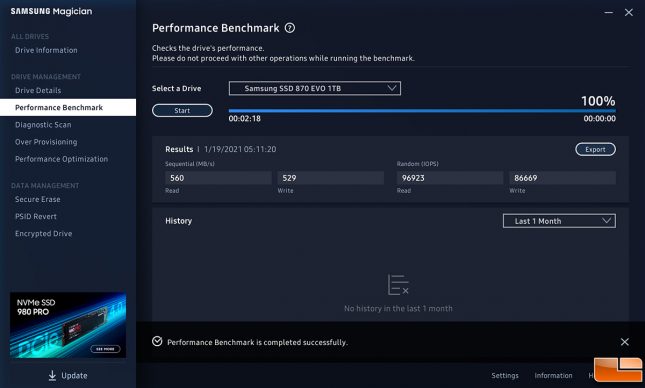The height and width of the screenshot is (388, 645).
Task: Select Performance Benchmark sidebar item
Action: point(68,107)
